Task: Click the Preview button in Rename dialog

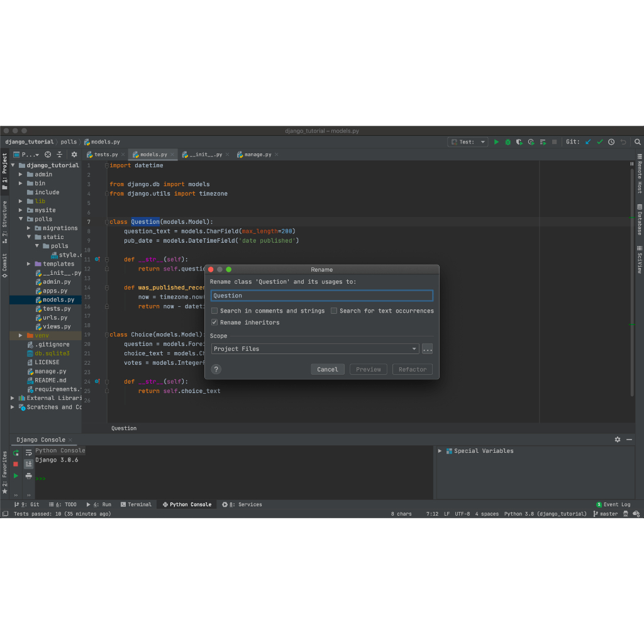Action: coord(369,369)
